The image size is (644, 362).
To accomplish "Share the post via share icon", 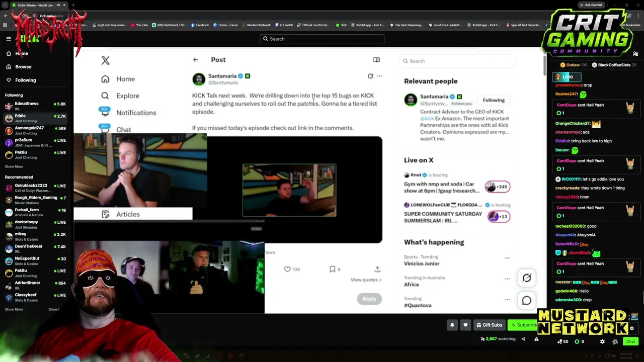I will click(x=377, y=269).
